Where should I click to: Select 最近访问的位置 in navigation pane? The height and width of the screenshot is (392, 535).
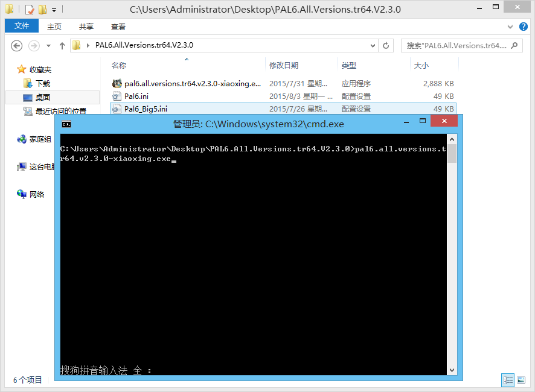click(x=61, y=111)
